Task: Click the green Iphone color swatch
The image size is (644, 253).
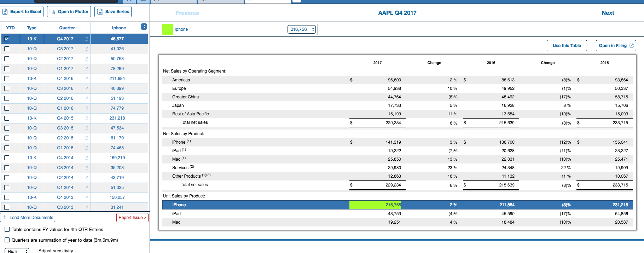Action: pyautogui.click(x=168, y=29)
